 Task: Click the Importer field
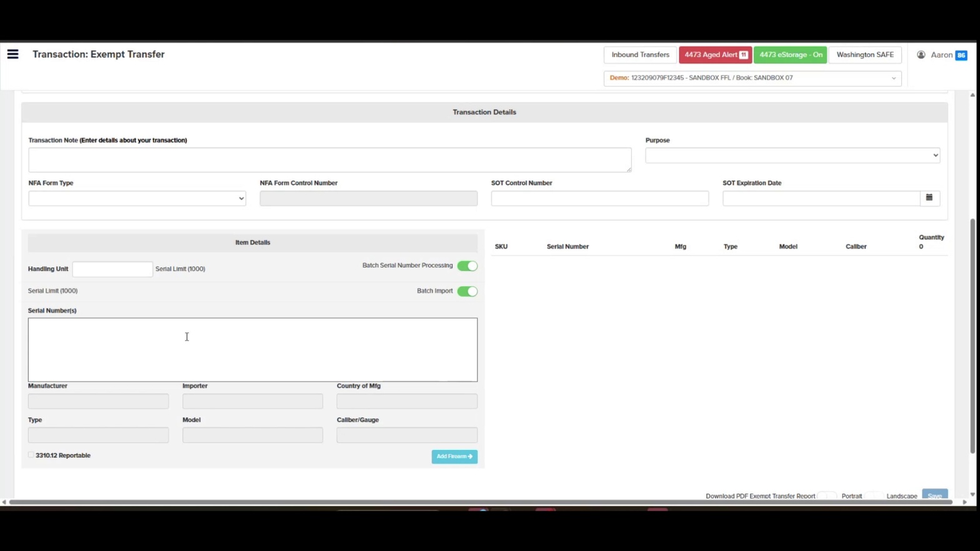click(x=252, y=401)
